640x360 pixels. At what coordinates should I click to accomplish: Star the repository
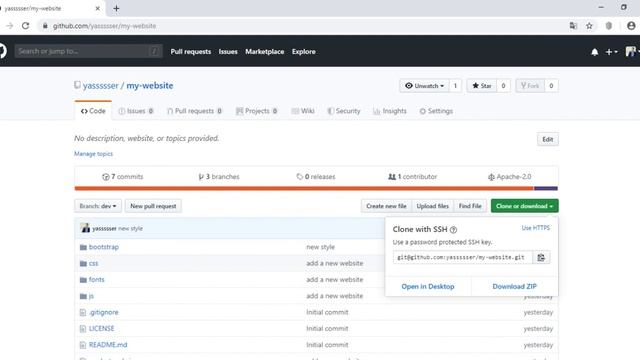[482, 86]
